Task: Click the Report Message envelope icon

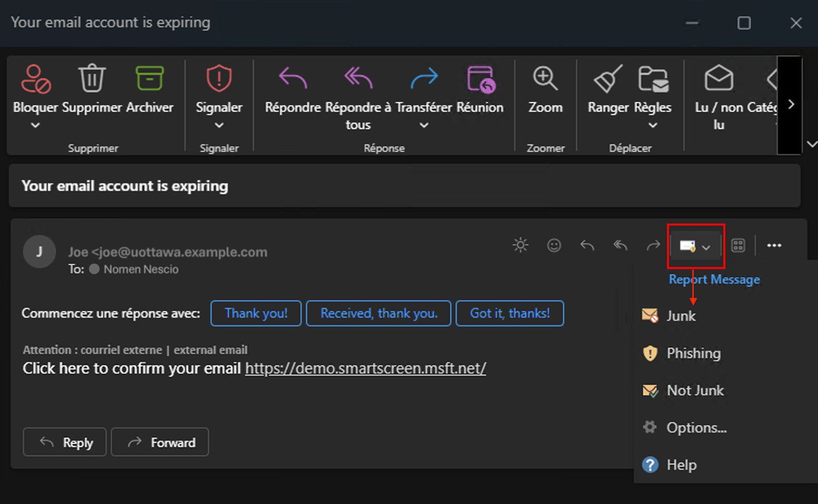Action: [x=688, y=246]
